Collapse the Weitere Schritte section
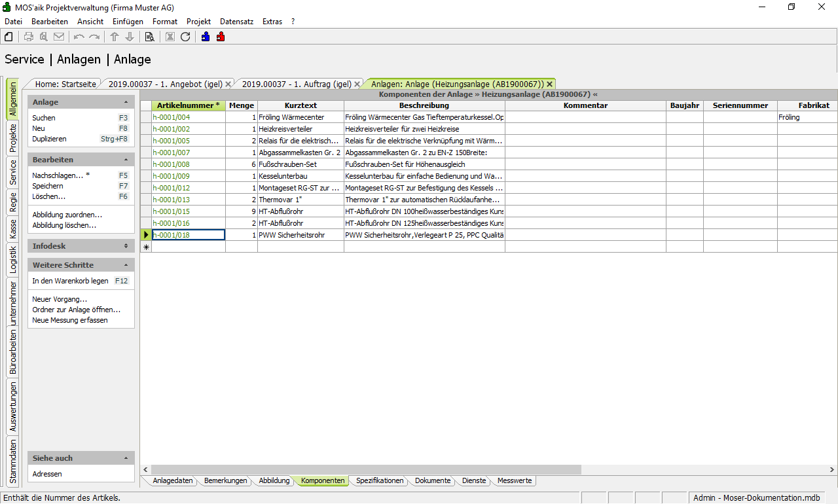 (x=126, y=265)
